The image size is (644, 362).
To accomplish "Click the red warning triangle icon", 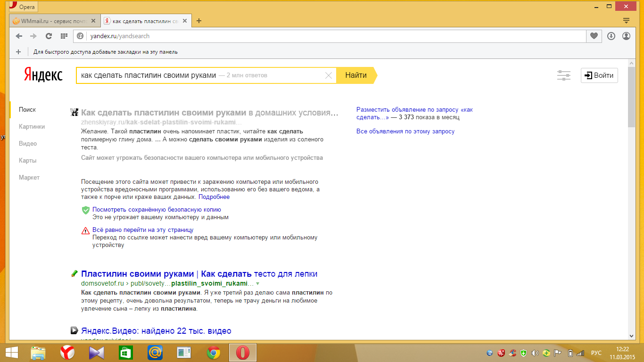I will click(x=85, y=230).
